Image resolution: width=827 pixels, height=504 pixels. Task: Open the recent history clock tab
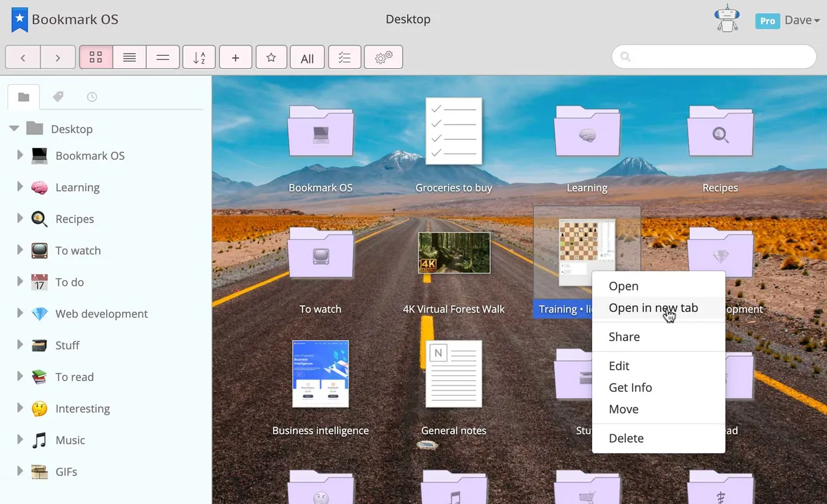[92, 97]
